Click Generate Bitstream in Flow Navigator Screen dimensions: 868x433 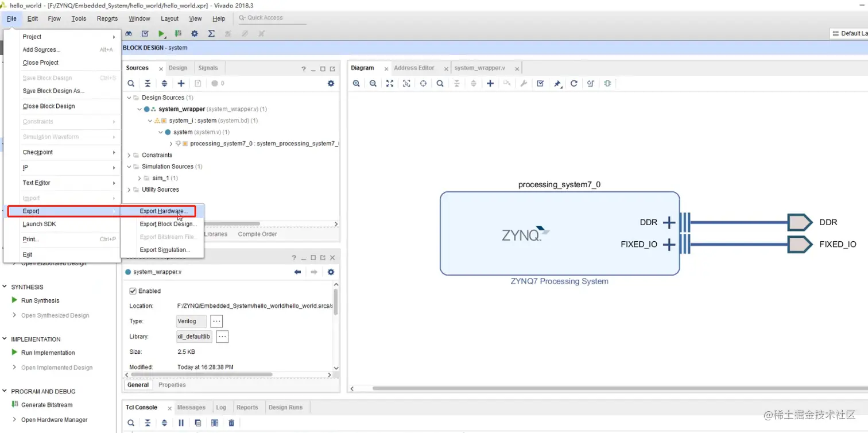pyautogui.click(x=47, y=405)
